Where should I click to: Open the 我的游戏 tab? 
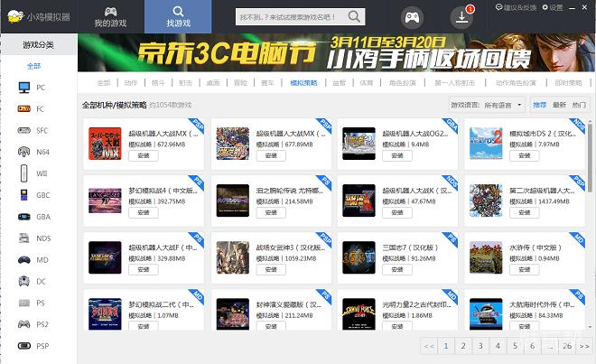[110, 17]
